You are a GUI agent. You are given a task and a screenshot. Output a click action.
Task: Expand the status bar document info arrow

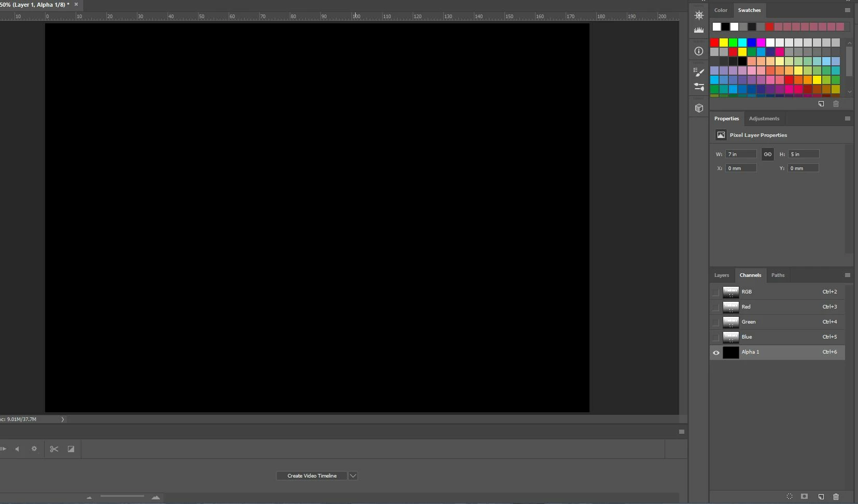[63, 419]
